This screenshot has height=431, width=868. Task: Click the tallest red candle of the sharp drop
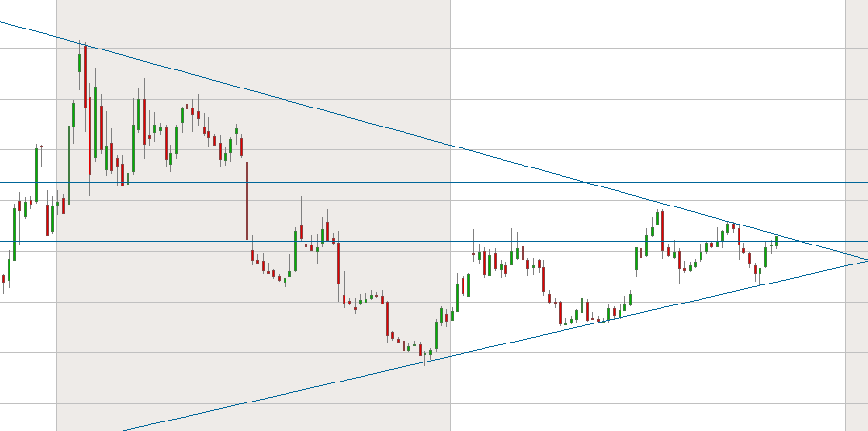[x=247, y=202]
